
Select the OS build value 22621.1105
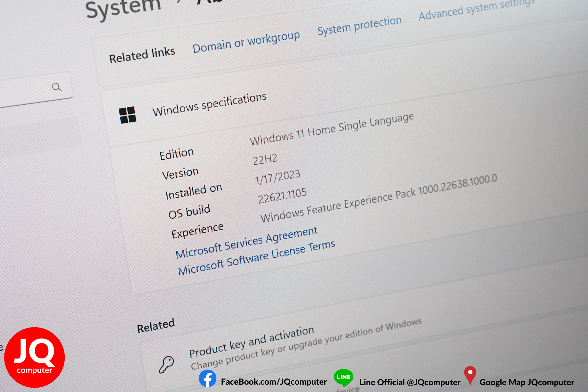[282, 196]
